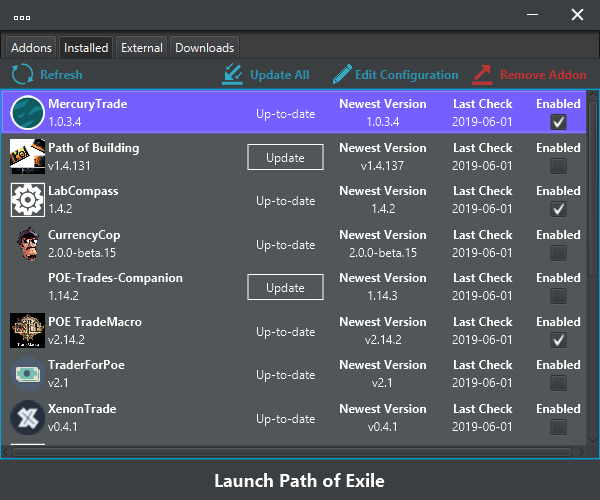This screenshot has height=500, width=600.
Task: Click the Refresh circular arrows icon
Action: pos(22,74)
